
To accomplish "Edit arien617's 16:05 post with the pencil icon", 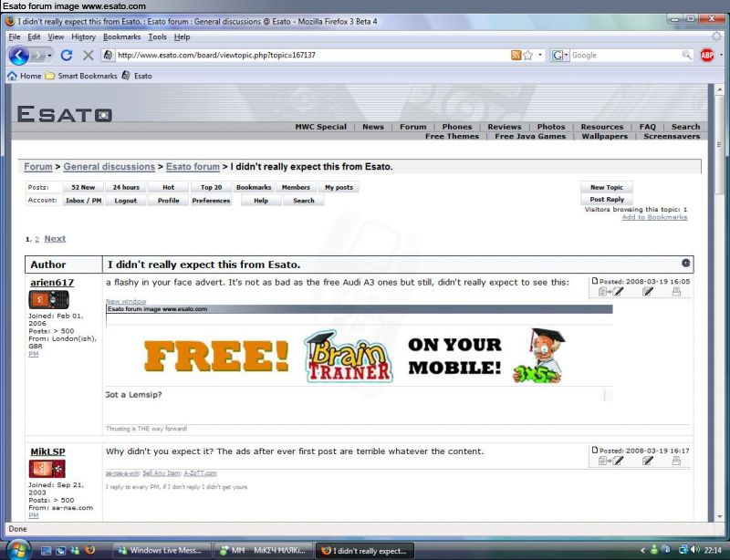I will click(x=648, y=292).
